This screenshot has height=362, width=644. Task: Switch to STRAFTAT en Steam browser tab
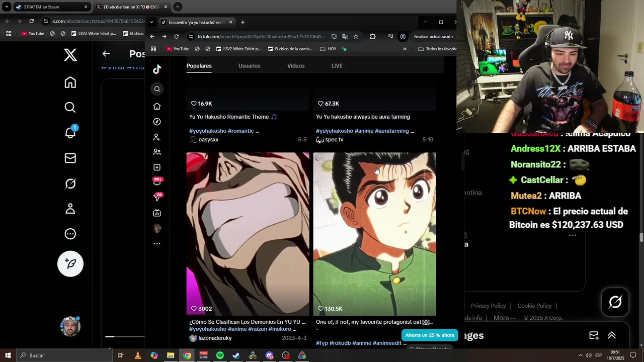point(52,7)
